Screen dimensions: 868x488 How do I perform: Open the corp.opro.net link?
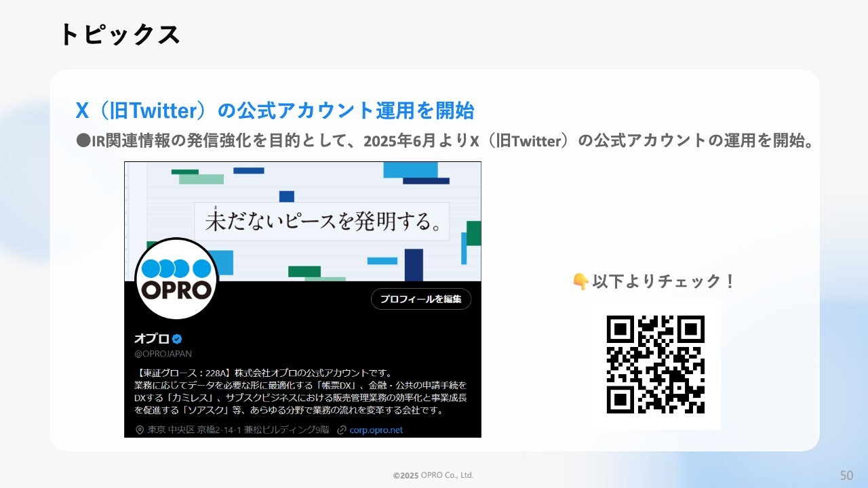click(x=376, y=430)
